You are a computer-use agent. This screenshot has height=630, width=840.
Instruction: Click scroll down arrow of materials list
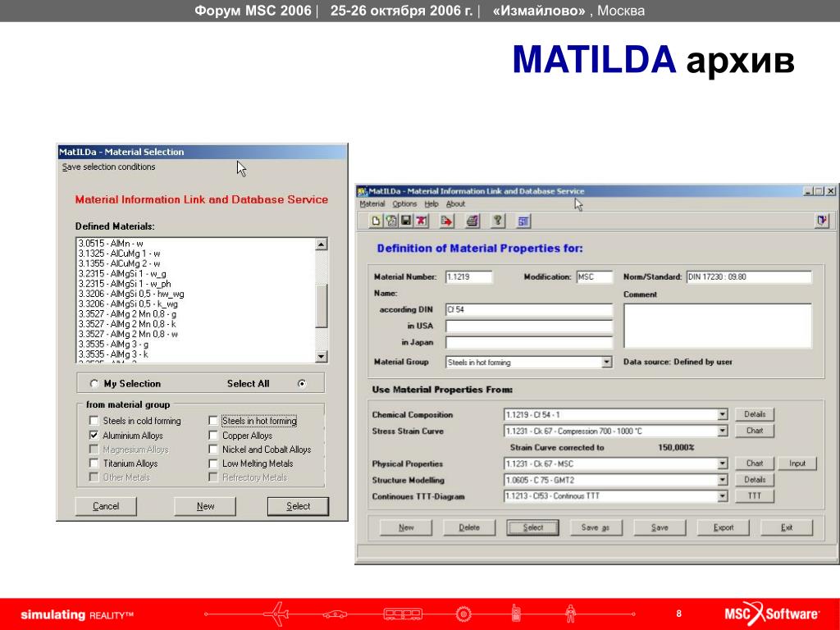click(322, 356)
